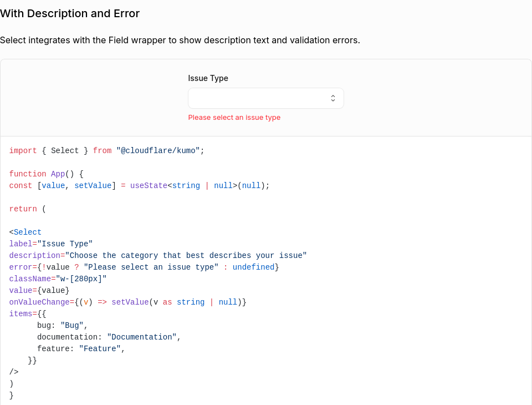The height and width of the screenshot is (405, 532).
Task: Click the paragraph starting "Select integrates with the Field wrapper"
Action: pos(180,40)
